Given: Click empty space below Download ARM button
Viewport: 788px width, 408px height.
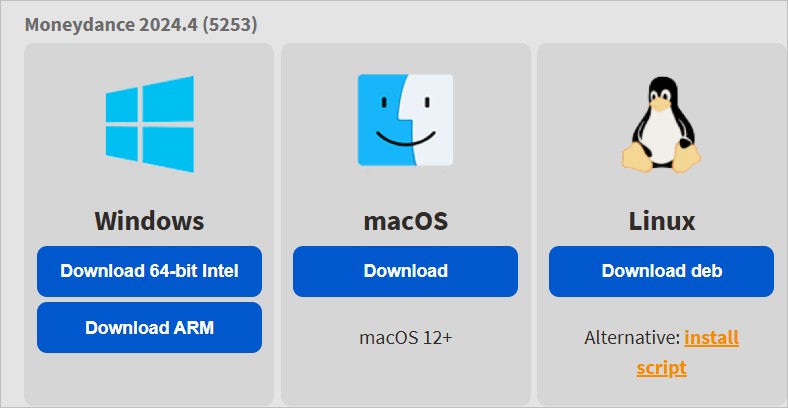Looking at the screenshot, I should tap(149, 380).
